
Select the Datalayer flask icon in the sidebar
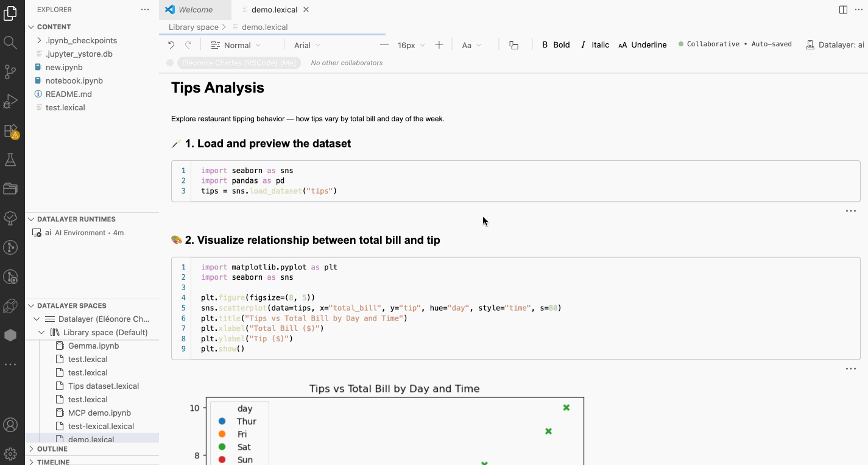(12, 160)
